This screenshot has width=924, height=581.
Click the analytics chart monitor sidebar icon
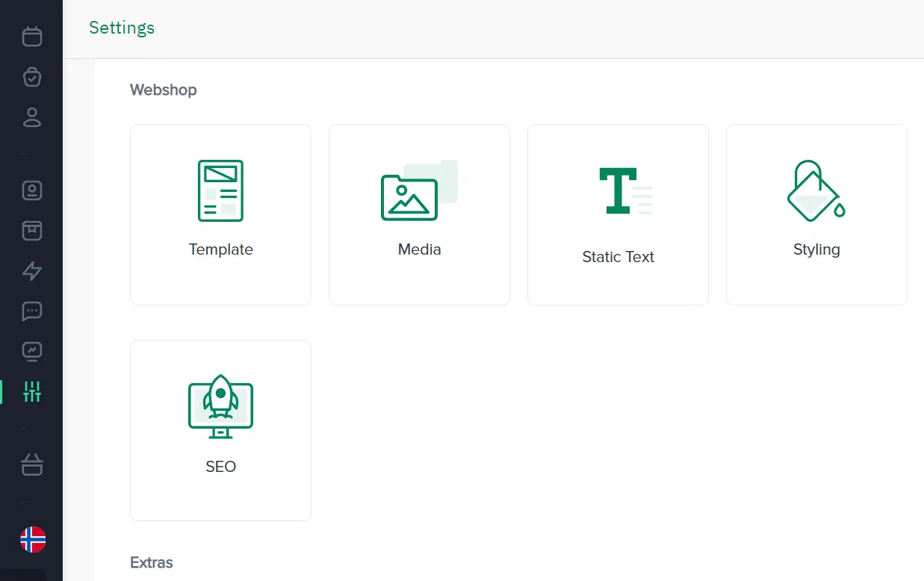tap(32, 351)
